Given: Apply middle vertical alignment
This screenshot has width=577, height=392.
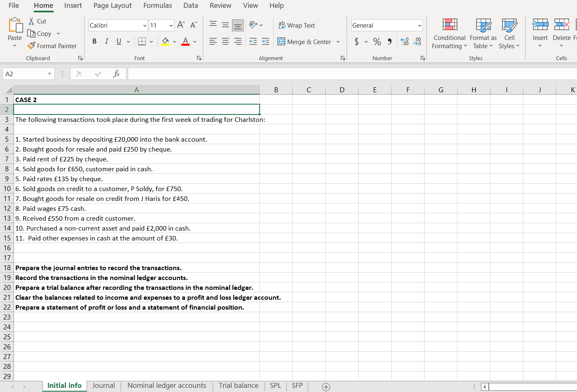Looking at the screenshot, I should point(225,25).
